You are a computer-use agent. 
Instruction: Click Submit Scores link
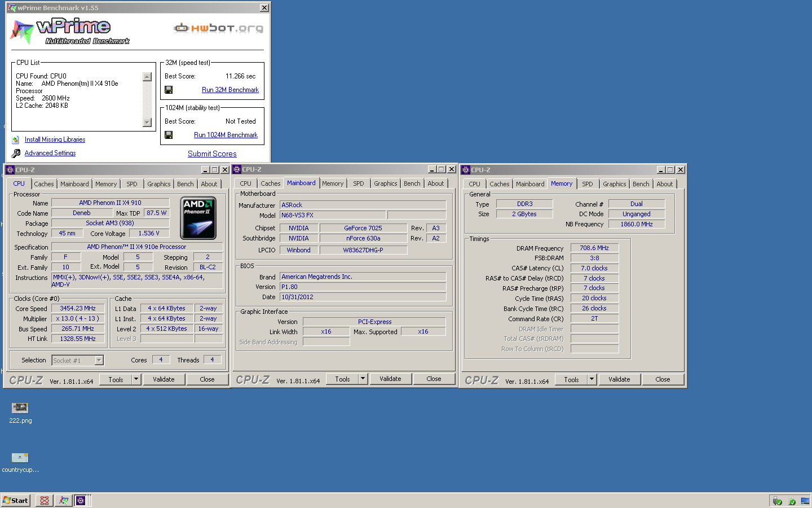pos(212,154)
